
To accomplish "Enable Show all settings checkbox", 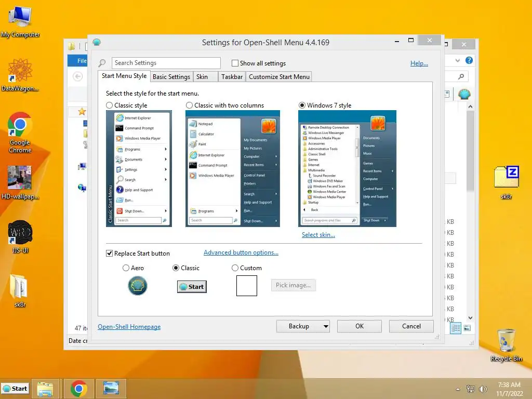I will pos(235,63).
